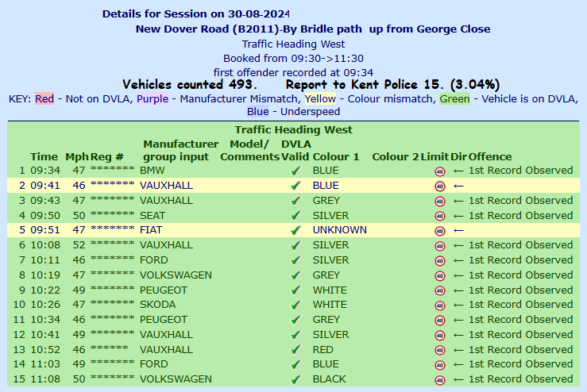Click the left direction arrow in row 3

(x=458, y=202)
